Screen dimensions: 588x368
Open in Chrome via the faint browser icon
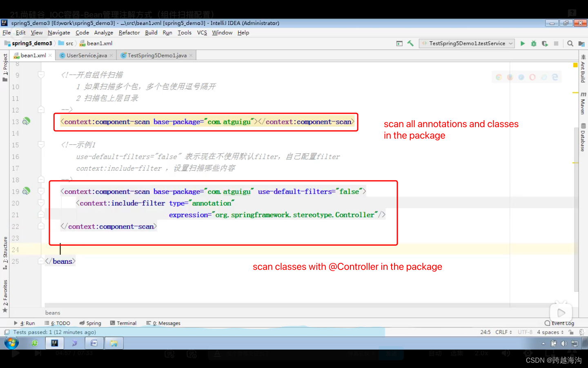(499, 77)
